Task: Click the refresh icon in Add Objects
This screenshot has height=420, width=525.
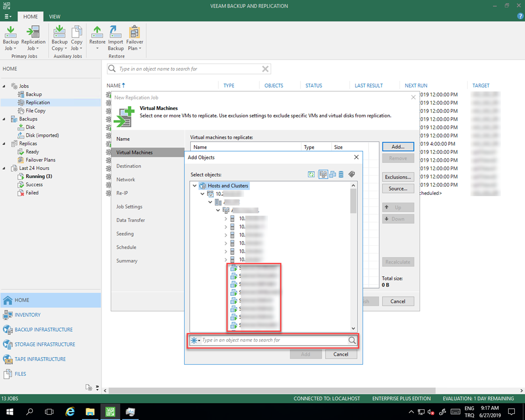Action: [311, 174]
